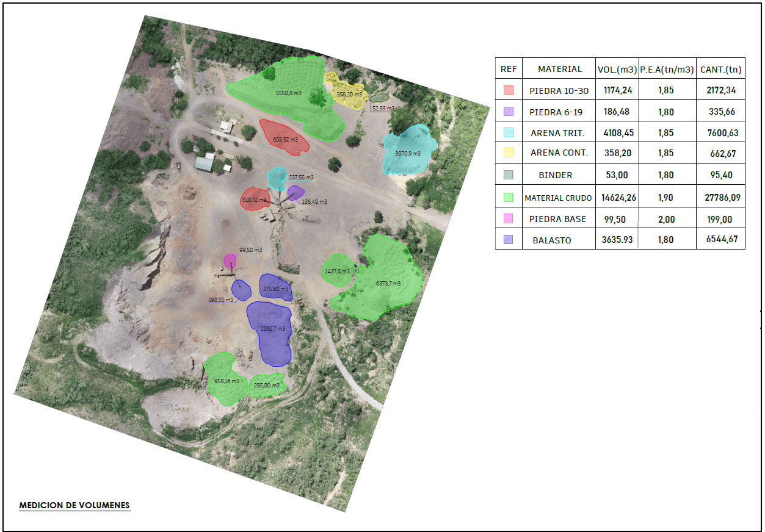Click the 27786,09 quantity cell for MATERIAL CRUDO
Screen dimensions: 765x532
pyautogui.click(x=720, y=198)
